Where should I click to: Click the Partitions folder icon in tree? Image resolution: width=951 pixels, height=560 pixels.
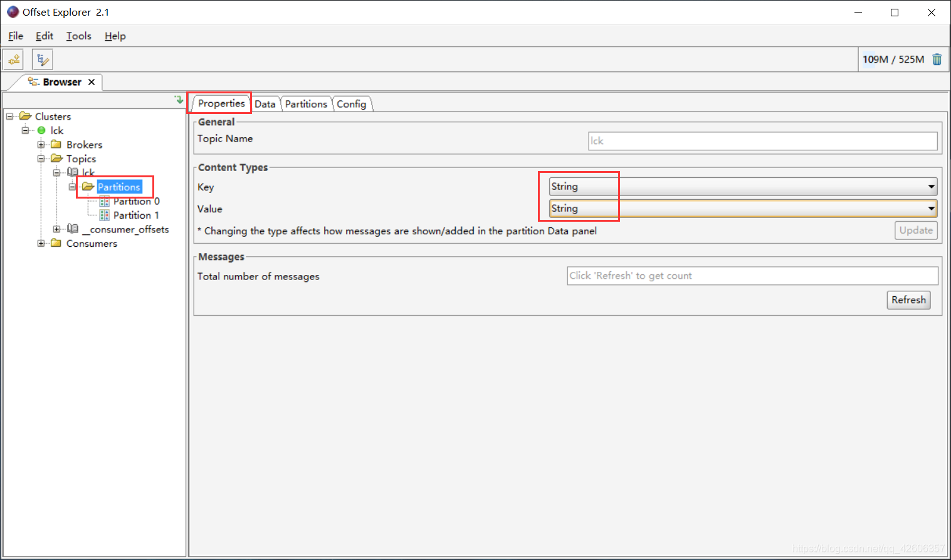click(88, 187)
